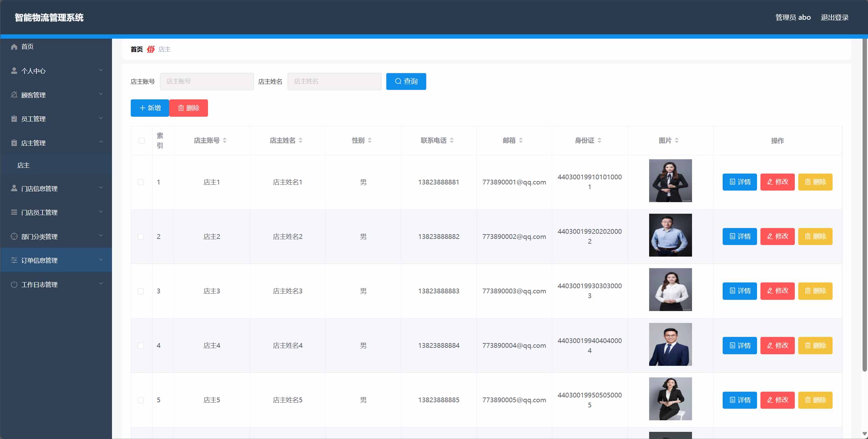Click the icon beside 顾客管理
Image resolution: width=868 pixels, height=439 pixels.
[14, 95]
